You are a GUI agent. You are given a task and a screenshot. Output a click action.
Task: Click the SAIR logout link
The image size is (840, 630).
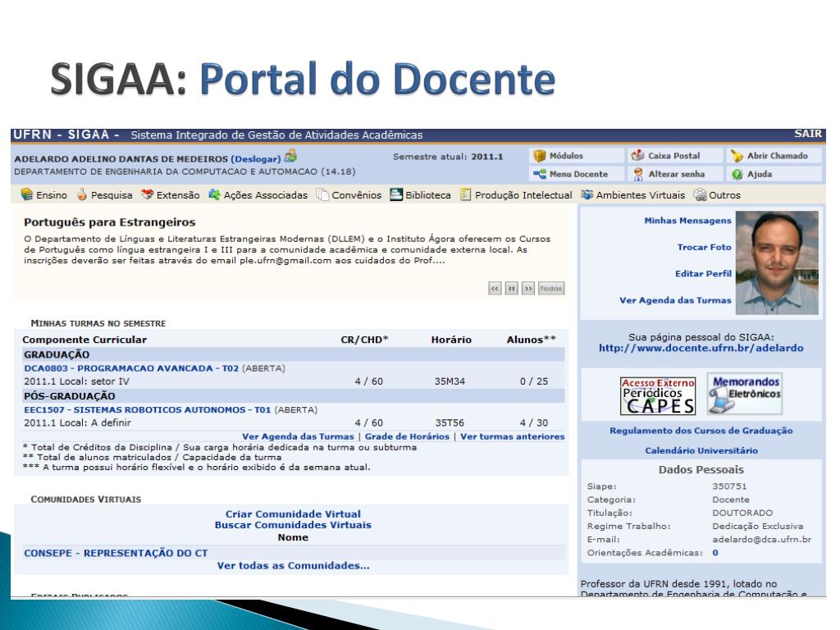point(808,134)
